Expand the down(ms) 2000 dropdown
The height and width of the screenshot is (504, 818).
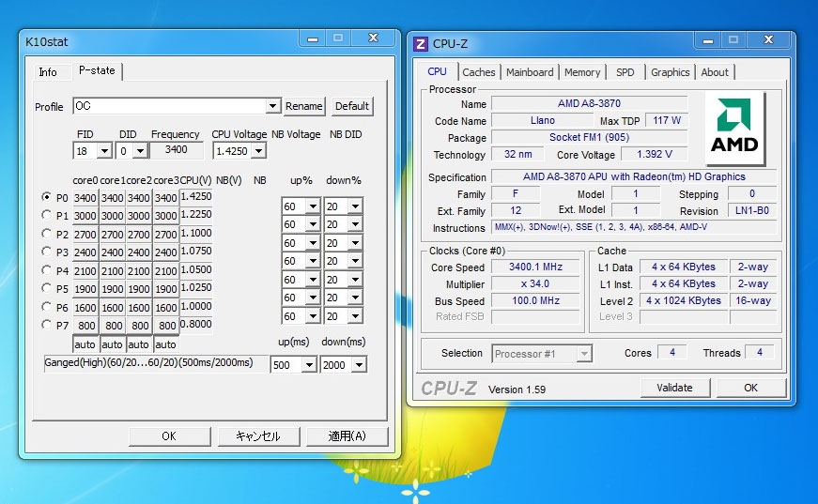[x=359, y=365]
